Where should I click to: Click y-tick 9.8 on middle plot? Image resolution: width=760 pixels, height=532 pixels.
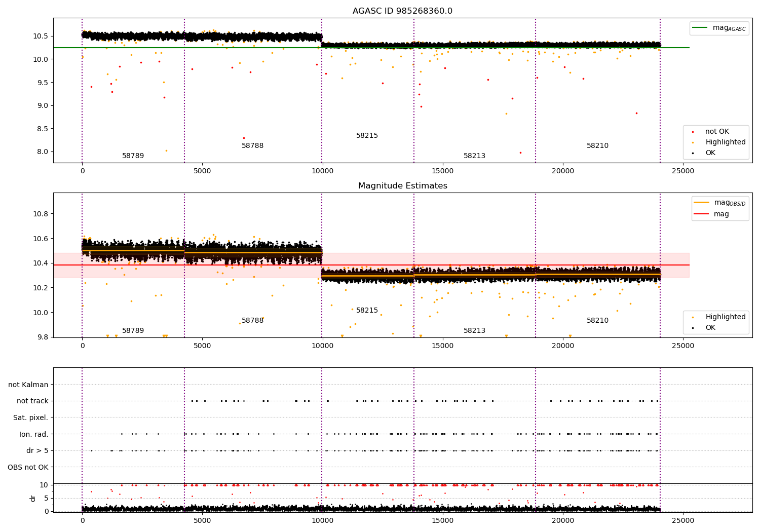[x=43, y=337]
